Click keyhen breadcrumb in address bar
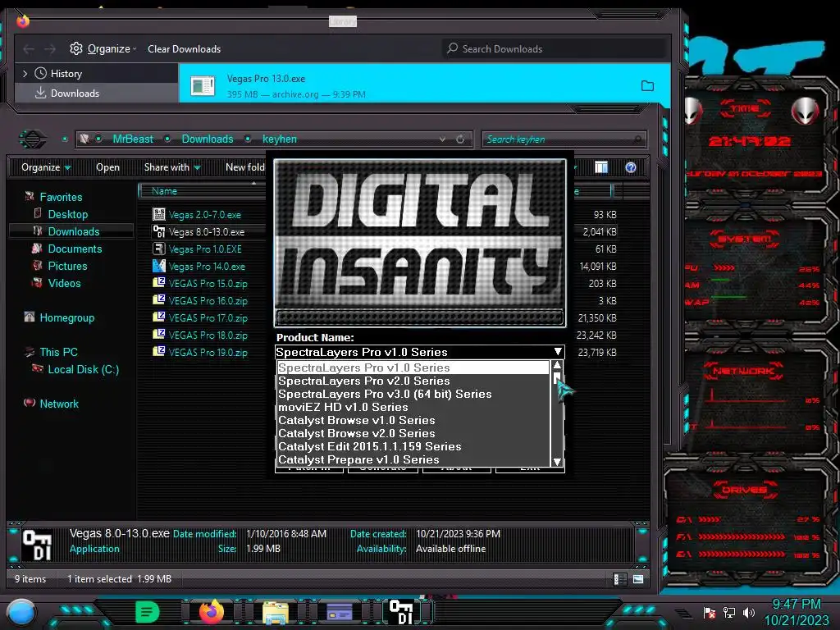Viewport: 840px width, 630px height. 279,139
